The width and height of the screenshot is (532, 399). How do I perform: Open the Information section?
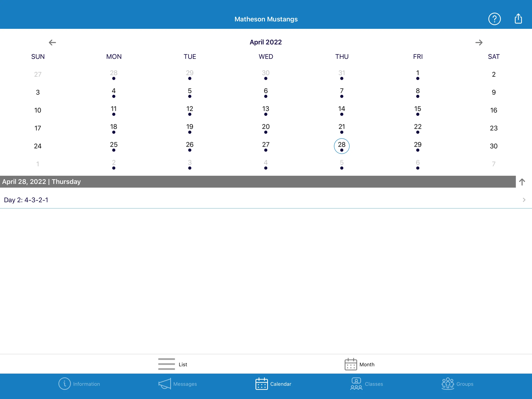(78, 384)
